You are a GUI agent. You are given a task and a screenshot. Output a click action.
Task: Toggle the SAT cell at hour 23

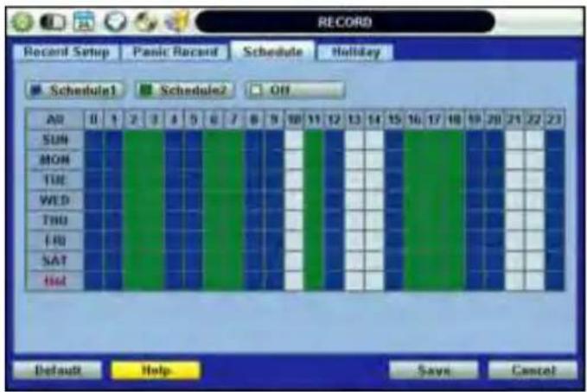(x=554, y=261)
